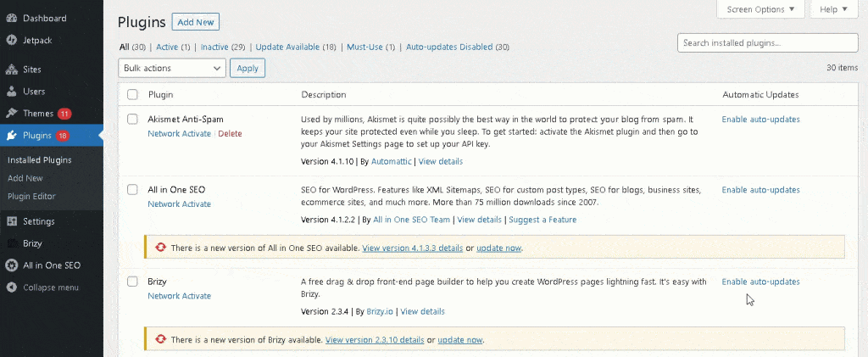Open Dashboard from sidebar icon
This screenshot has width=868, height=357.
pos(12,19)
